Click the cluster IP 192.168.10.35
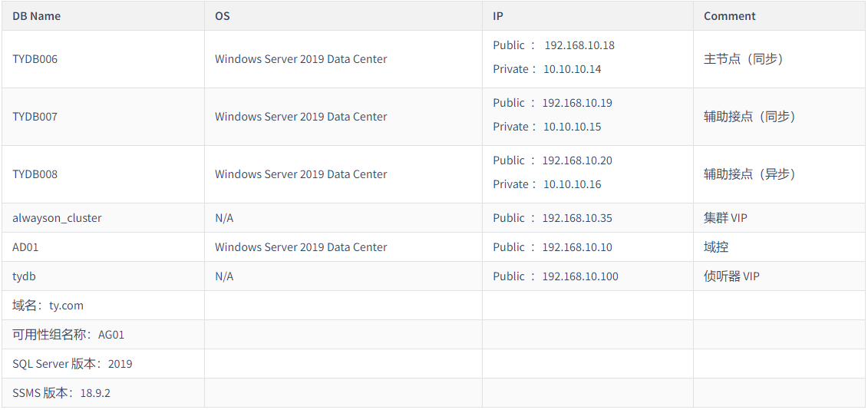Screen dimensions: 868x410 coord(577,218)
